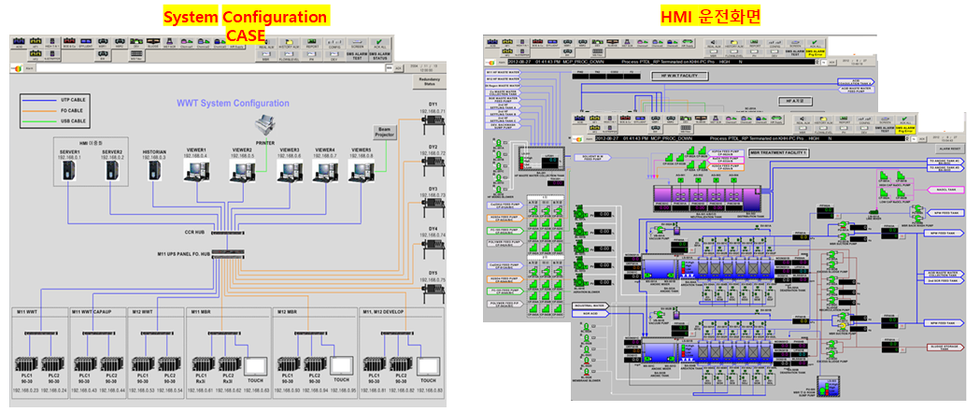
Task: Click ACK ALL checkmark in System Configuration toolbar
Action: (378, 42)
